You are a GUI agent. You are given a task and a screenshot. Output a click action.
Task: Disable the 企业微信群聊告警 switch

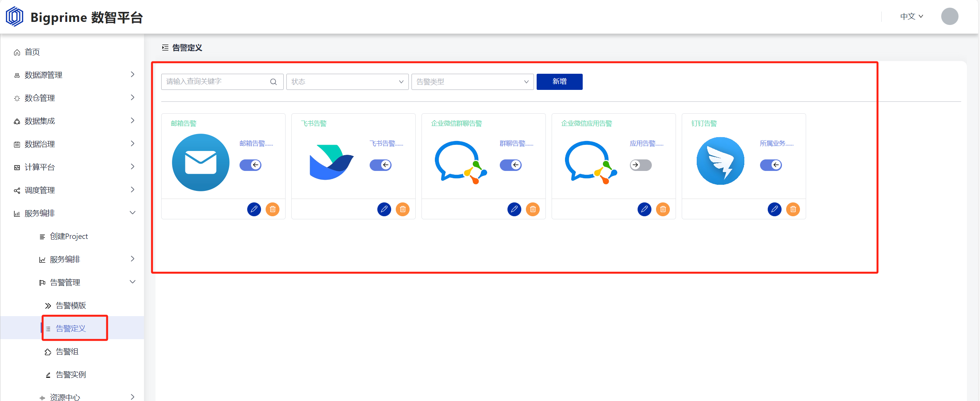click(511, 165)
